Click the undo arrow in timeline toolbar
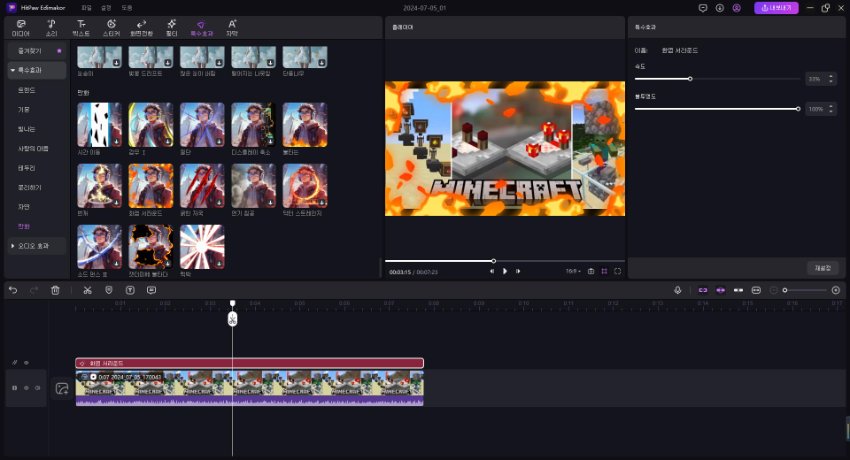Viewport: 850px width, 460px height. [x=13, y=290]
